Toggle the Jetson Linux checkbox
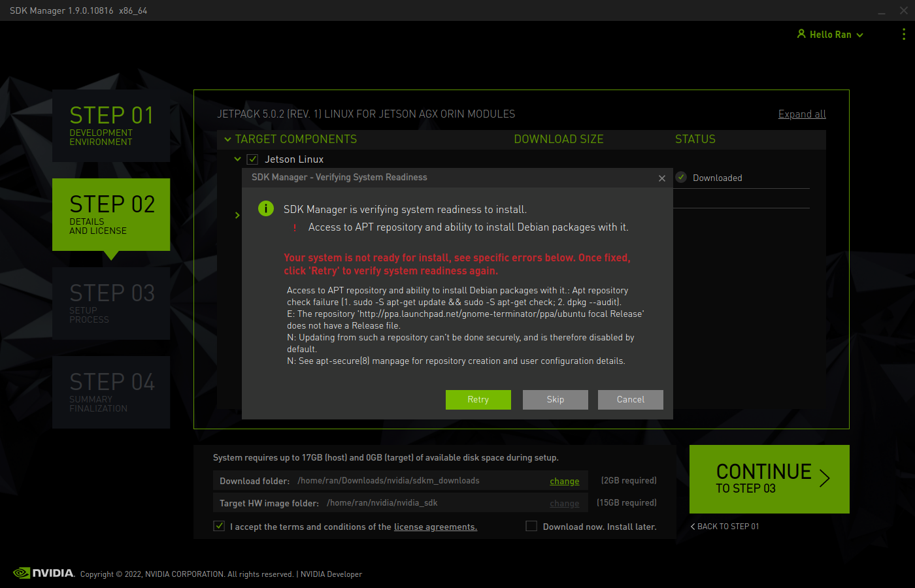Image resolution: width=915 pixels, height=588 pixels. pos(252,159)
